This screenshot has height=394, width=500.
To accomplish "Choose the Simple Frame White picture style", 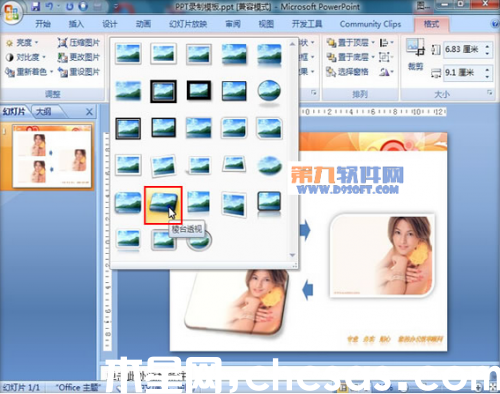I will coord(128,54).
